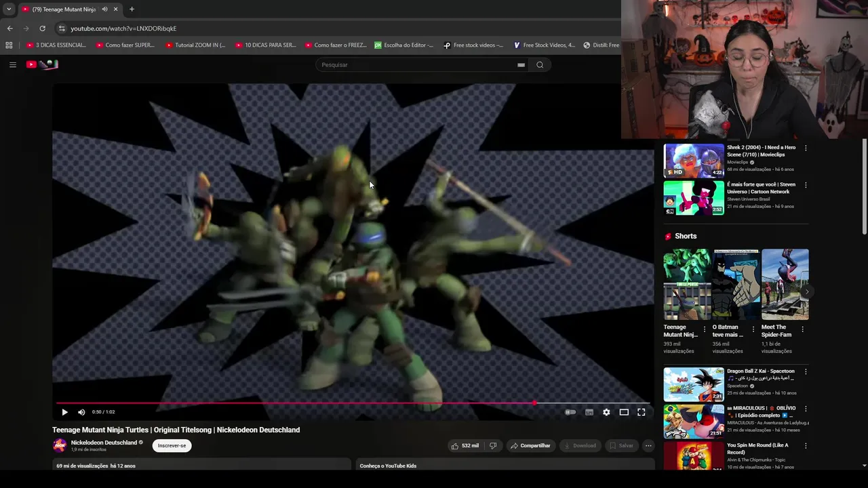Go back in browser history
This screenshot has height=488, width=868.
(x=9, y=28)
